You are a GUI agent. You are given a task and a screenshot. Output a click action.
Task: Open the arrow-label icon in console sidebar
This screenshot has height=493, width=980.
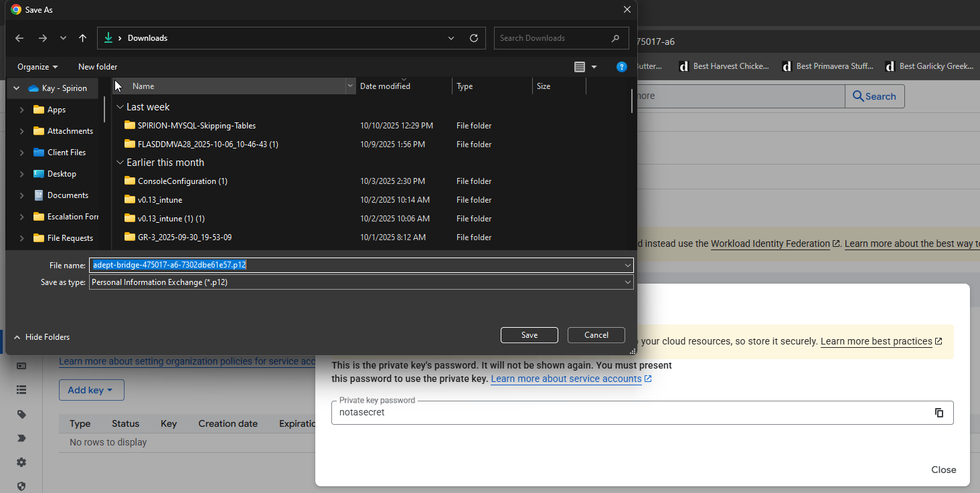21,438
